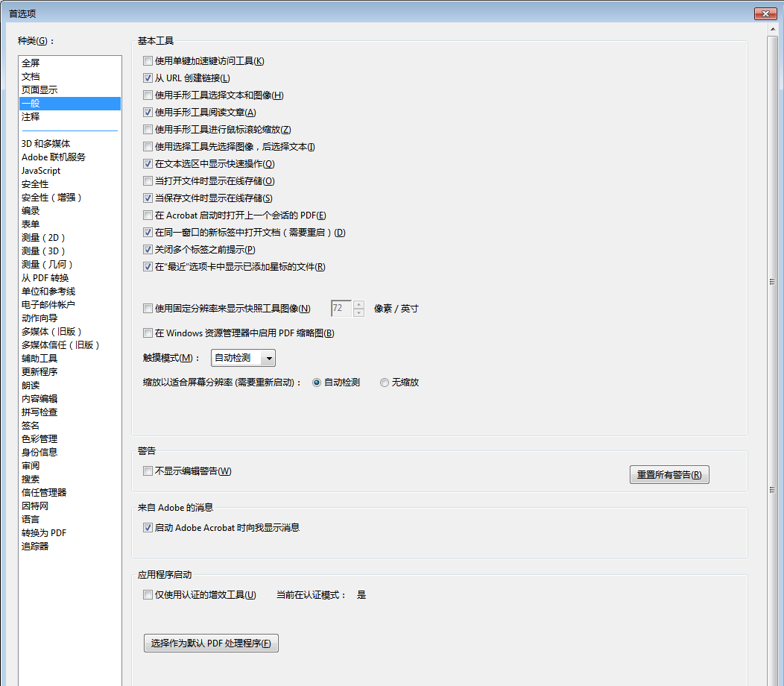Image resolution: width=784 pixels, height=686 pixels.
Task: Click the resolution value field showing 72
Action: tap(341, 308)
